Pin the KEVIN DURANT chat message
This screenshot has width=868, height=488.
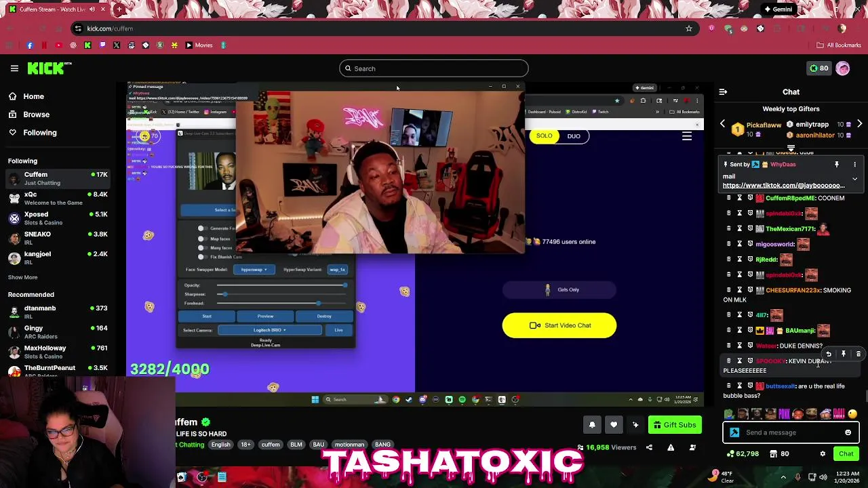point(844,354)
